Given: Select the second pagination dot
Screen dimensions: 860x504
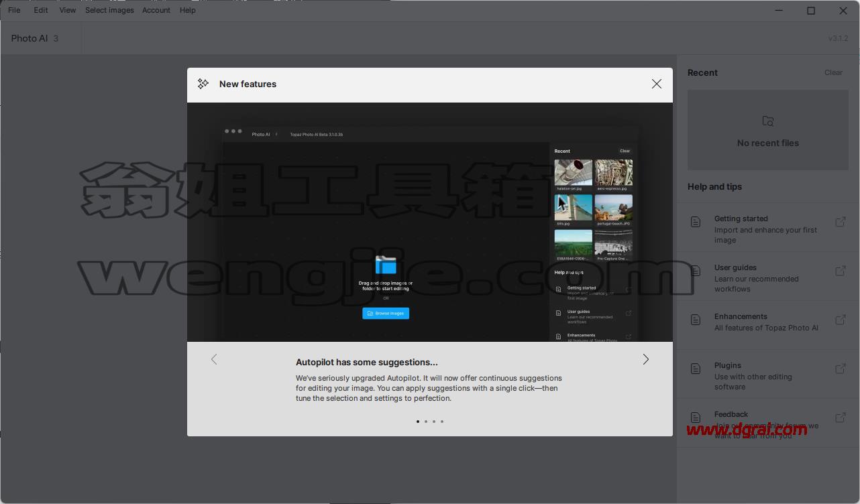Looking at the screenshot, I should pos(426,422).
